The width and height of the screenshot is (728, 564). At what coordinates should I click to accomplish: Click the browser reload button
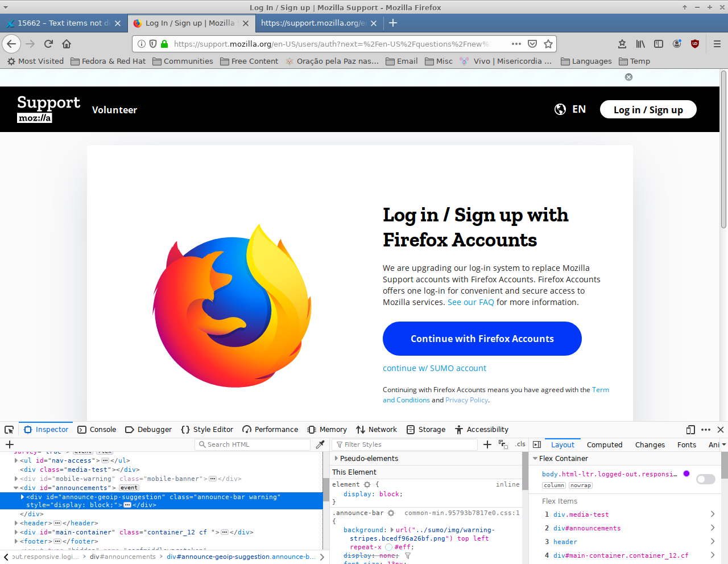(x=49, y=44)
